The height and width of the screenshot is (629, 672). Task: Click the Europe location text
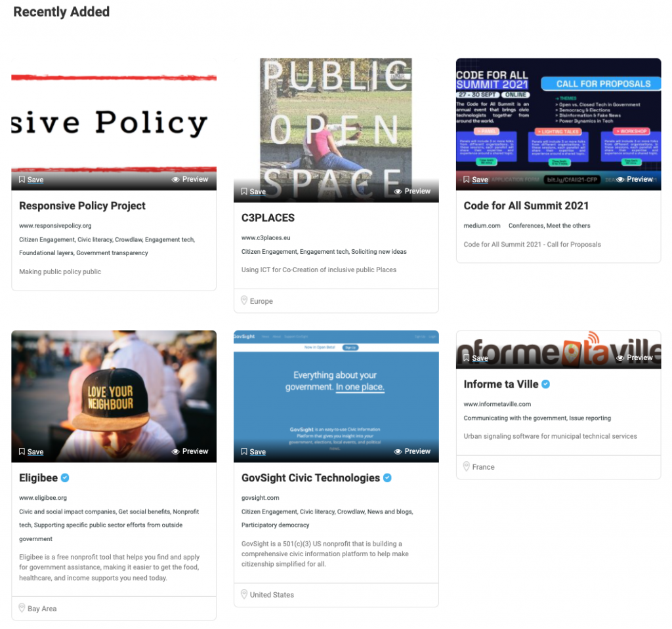pyautogui.click(x=261, y=301)
